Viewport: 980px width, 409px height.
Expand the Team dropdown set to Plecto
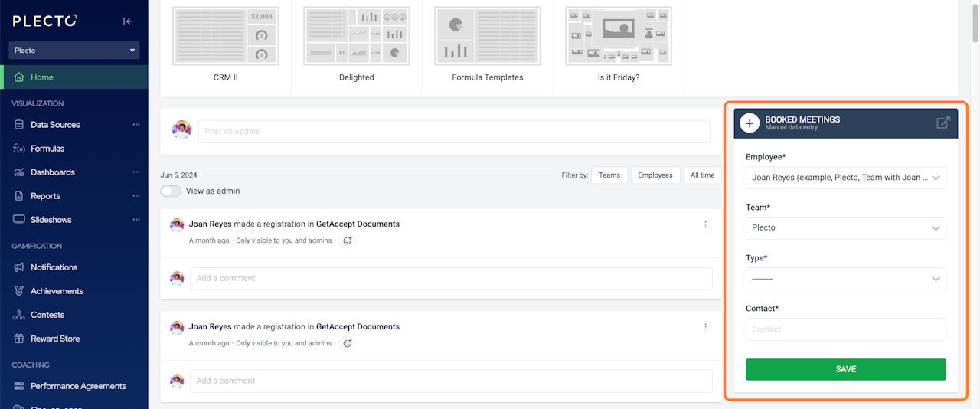pos(846,227)
